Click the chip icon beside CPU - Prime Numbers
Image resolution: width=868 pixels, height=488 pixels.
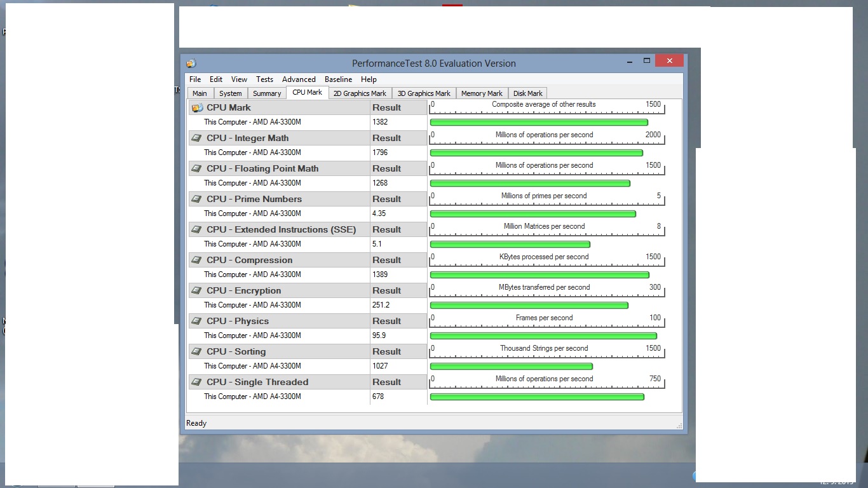(198, 199)
